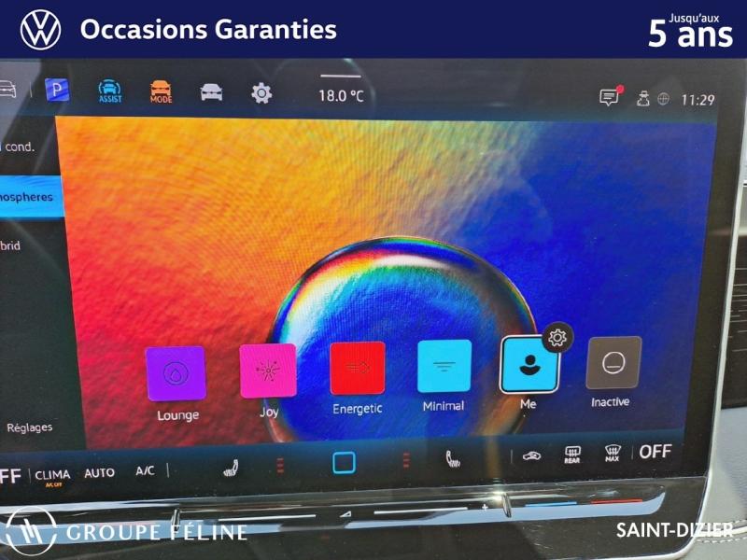Pull down the handle above 18.0 °C
Viewport: 747px width, 560px height.
point(340,77)
